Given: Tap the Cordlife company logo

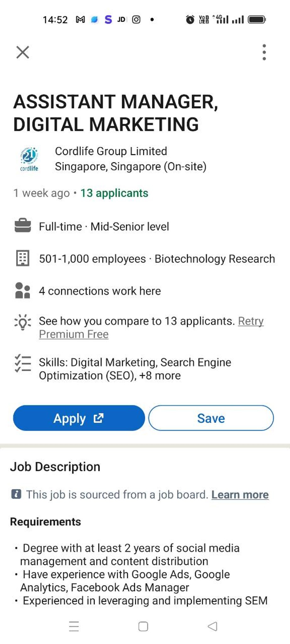Looking at the screenshot, I should (29, 159).
